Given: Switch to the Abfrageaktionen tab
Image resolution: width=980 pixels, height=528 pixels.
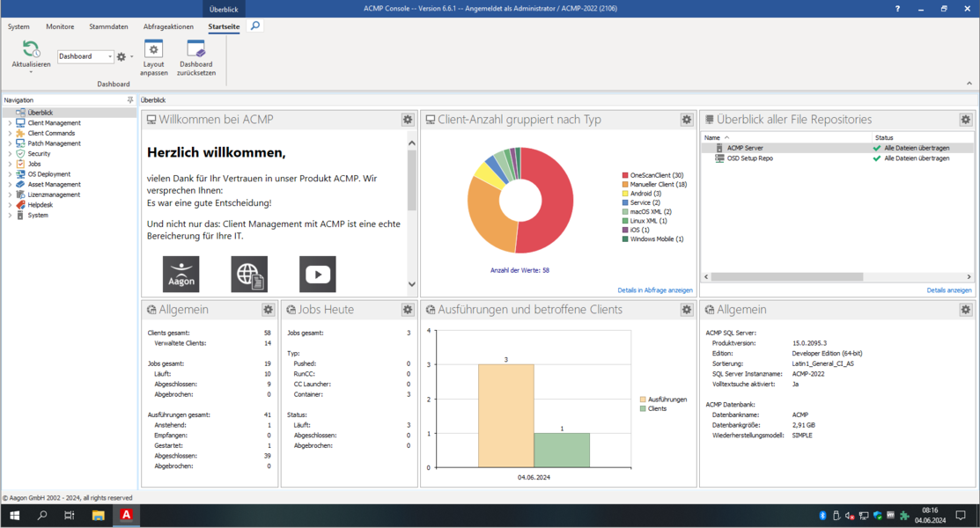Looking at the screenshot, I should (168, 26).
